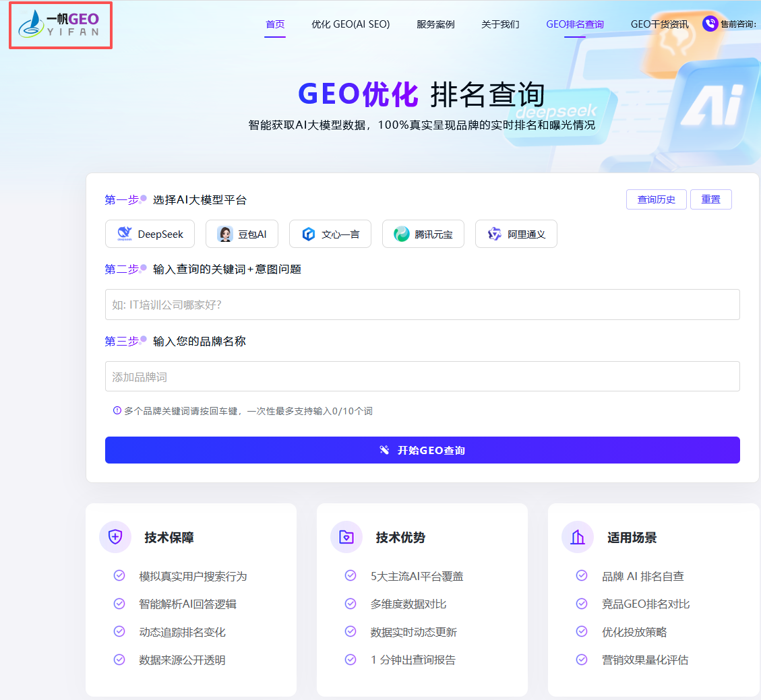Click the checkmark beside 品牌 AI 排名自查
761x700 pixels.
[x=581, y=576]
